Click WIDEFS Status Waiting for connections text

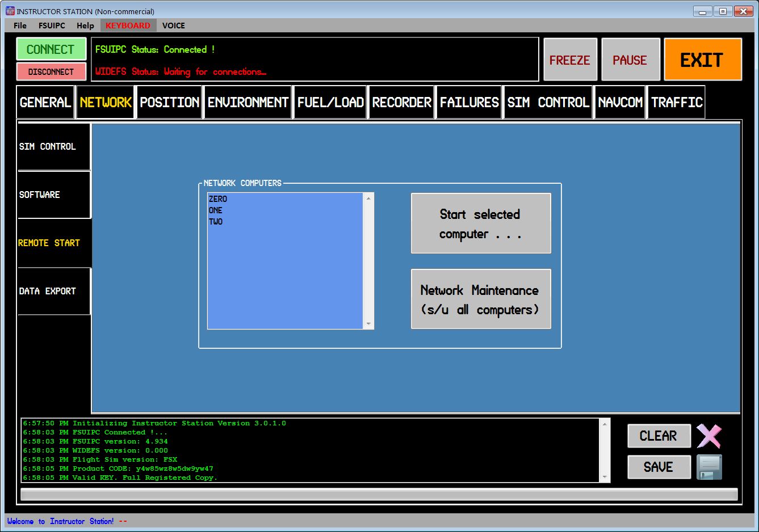point(181,71)
